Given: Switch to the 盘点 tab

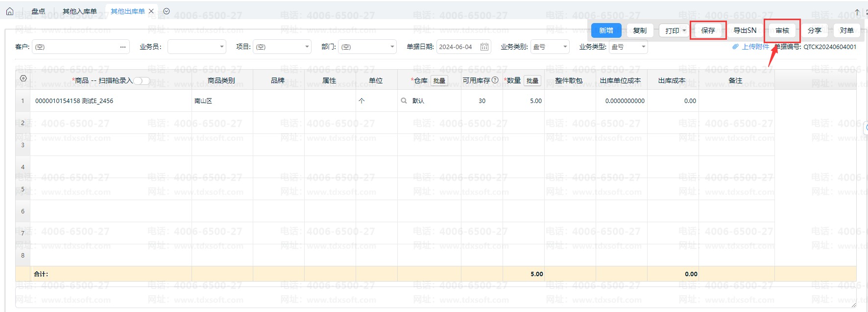Looking at the screenshot, I should [38, 11].
